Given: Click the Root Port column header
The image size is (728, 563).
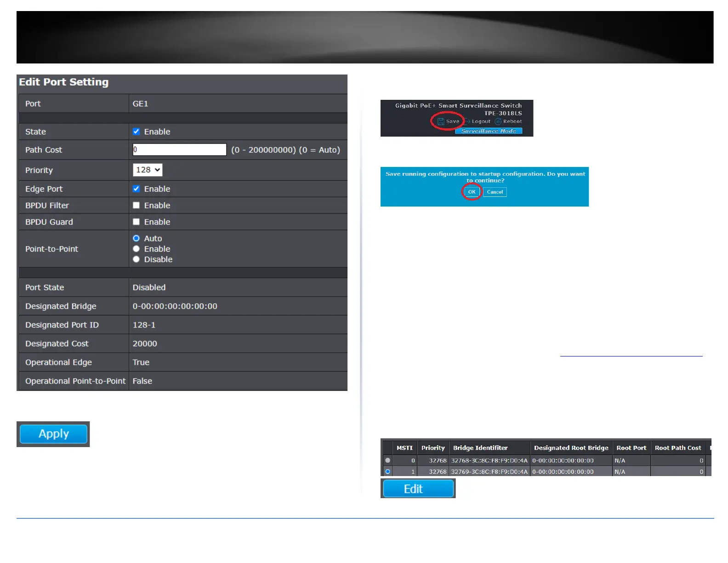Looking at the screenshot, I should [631, 448].
